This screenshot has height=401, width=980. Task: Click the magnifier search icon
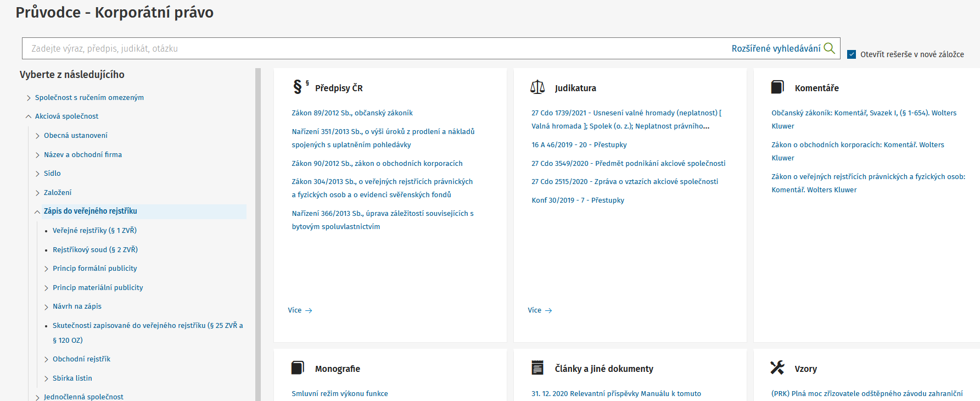pos(830,48)
